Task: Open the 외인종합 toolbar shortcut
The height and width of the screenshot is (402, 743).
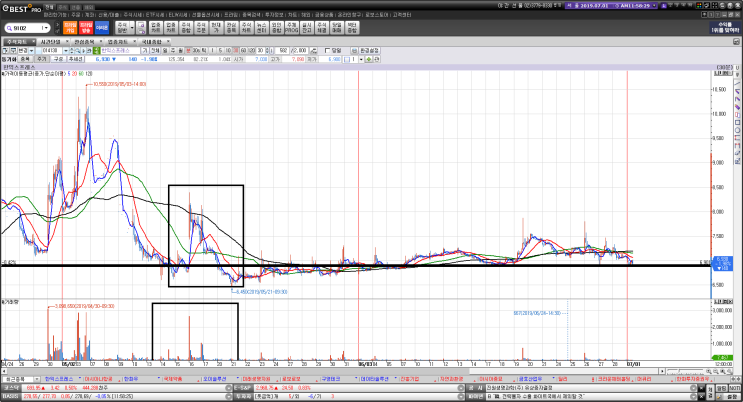Action: [x=277, y=27]
